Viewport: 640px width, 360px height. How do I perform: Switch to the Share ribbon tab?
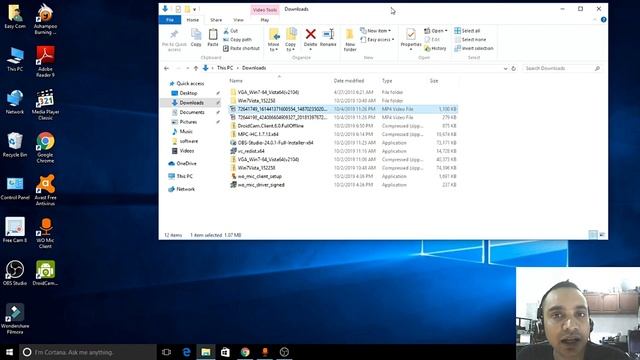216,20
